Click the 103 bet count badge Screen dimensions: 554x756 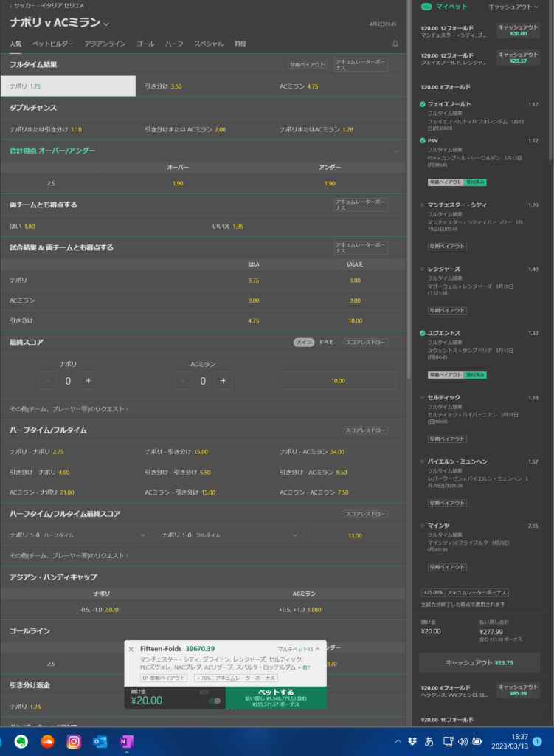(426, 7)
